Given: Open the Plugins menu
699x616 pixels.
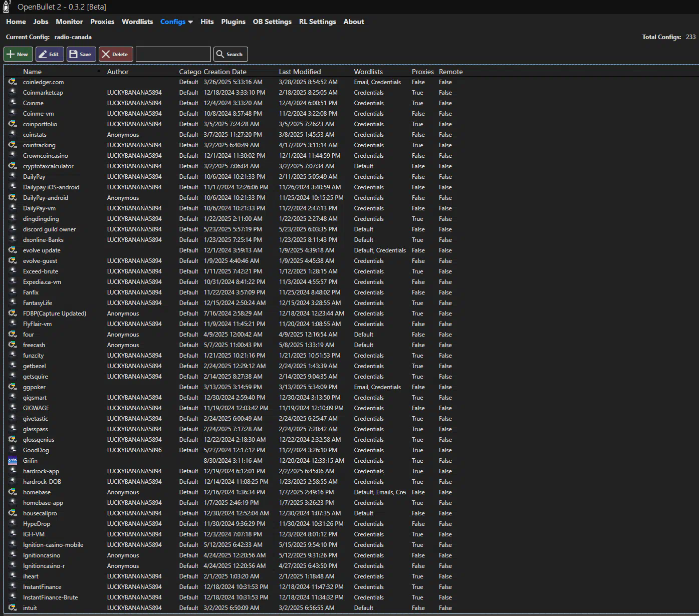Looking at the screenshot, I should (234, 22).
